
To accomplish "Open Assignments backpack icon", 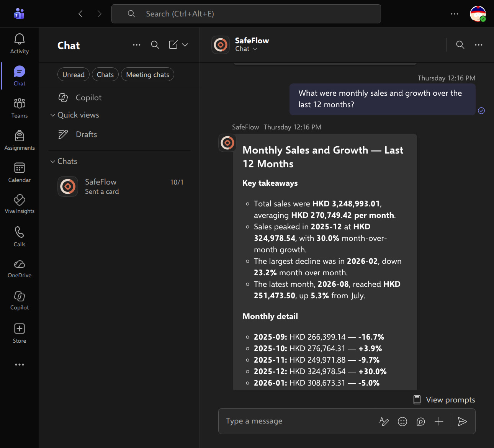I will (20, 136).
